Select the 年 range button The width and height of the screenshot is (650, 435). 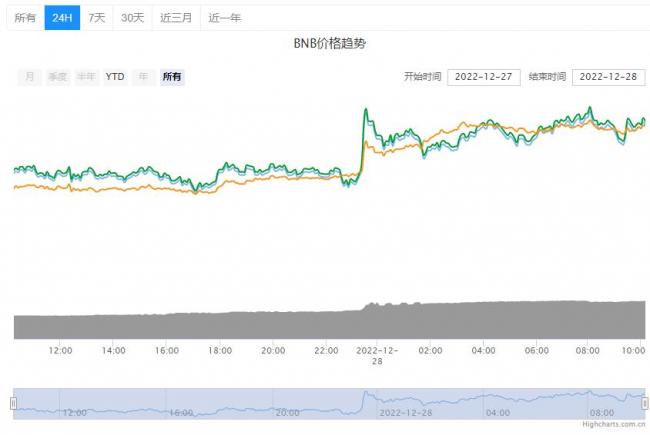point(144,77)
